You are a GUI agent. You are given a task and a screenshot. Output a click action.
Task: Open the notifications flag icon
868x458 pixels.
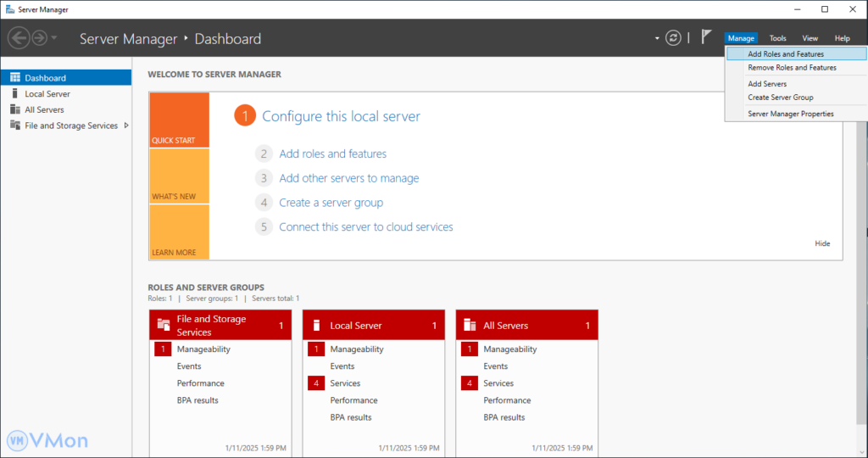click(x=706, y=37)
